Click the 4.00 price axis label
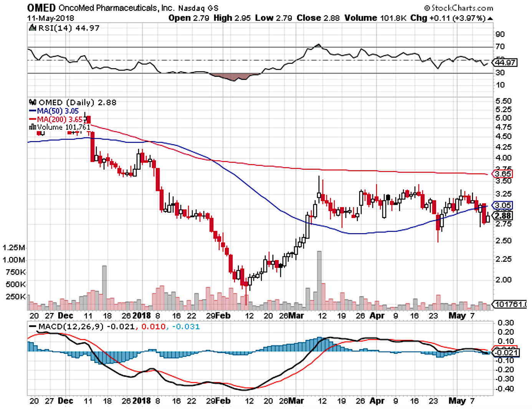Viewport: 532px width, 409px height. click(503, 158)
